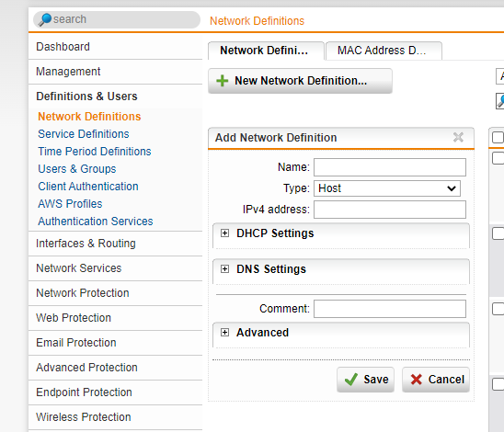
Task: Focus the IPv4 address field
Action: (390, 210)
